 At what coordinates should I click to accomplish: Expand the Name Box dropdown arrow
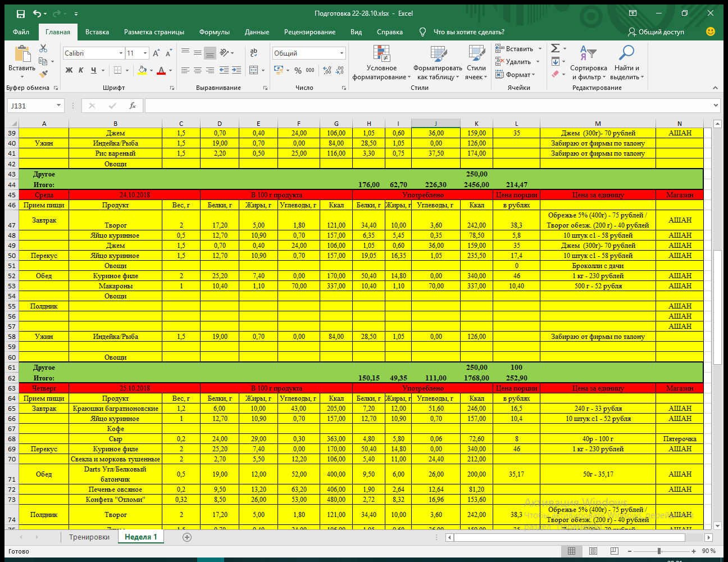point(58,106)
